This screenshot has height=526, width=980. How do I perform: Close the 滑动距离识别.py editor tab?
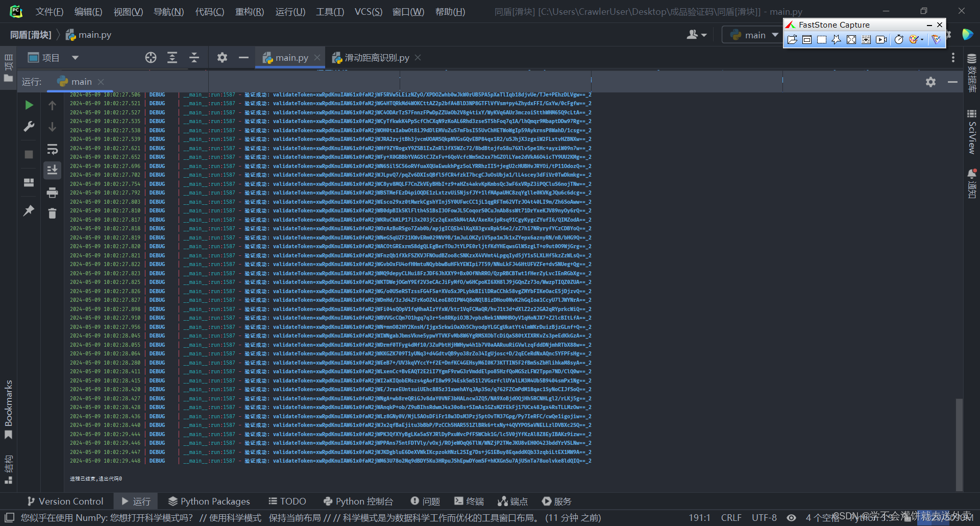tap(418, 58)
